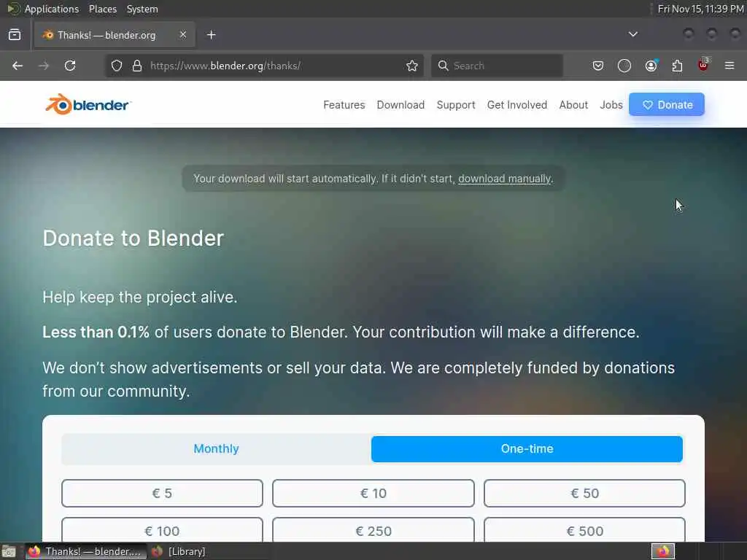Screen dimensions: 747x560
Task: Open the Features page
Action: point(344,105)
